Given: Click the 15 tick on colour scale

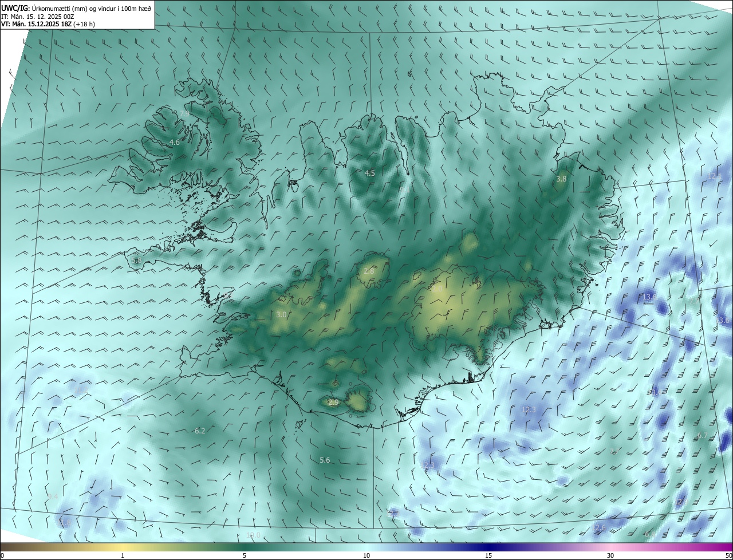Looking at the screenshot, I should click(488, 555).
